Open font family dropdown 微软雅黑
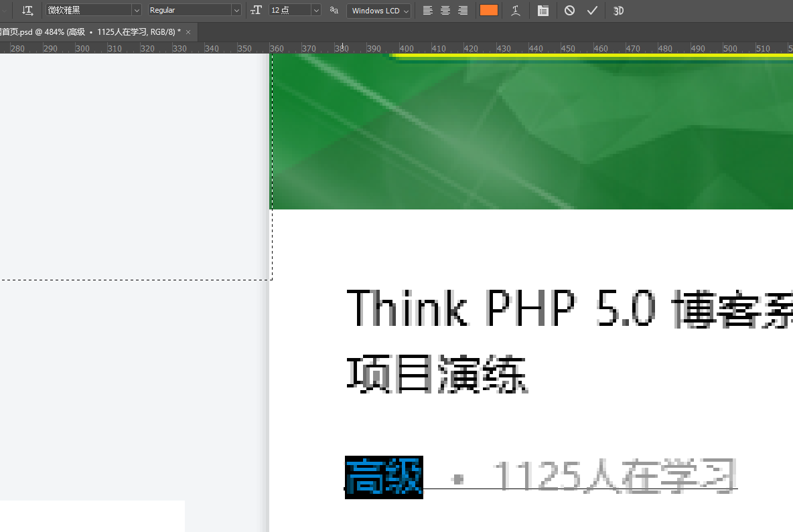 pyautogui.click(x=137, y=11)
